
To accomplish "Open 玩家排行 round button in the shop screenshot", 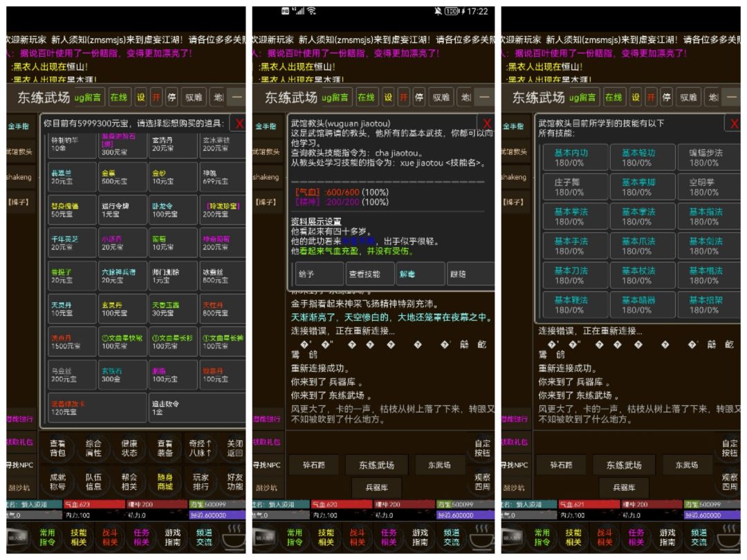I will 201,481.
